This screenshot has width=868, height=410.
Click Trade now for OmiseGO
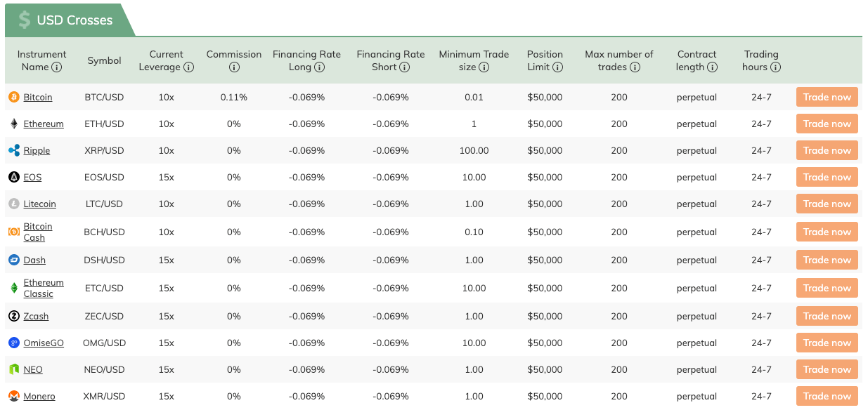(x=827, y=343)
